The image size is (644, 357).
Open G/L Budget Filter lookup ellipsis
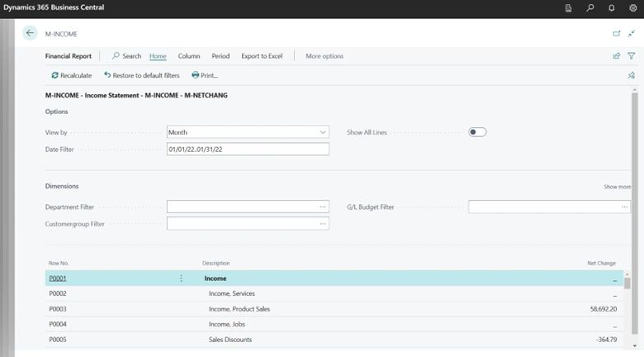pyautogui.click(x=625, y=207)
